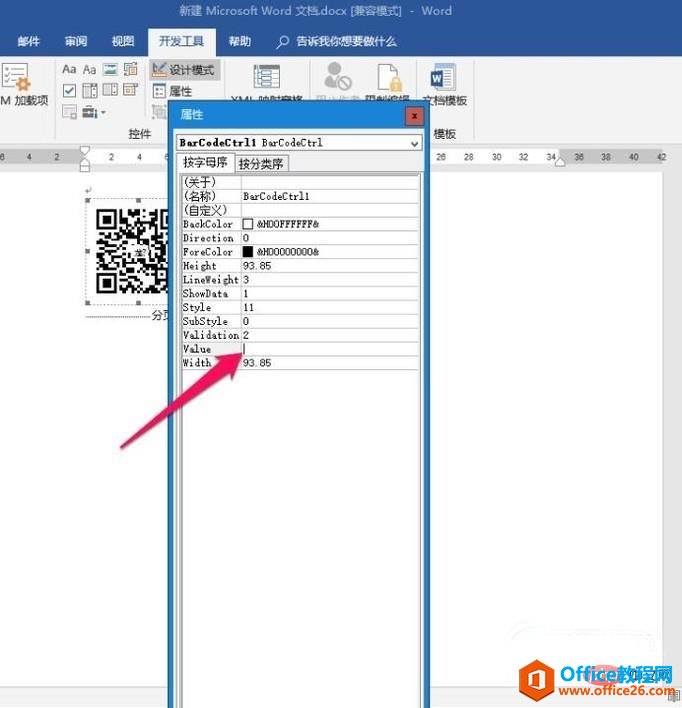Insert a Picture content control
Image resolution: width=682 pixels, height=708 pixels.
pyautogui.click(x=110, y=70)
